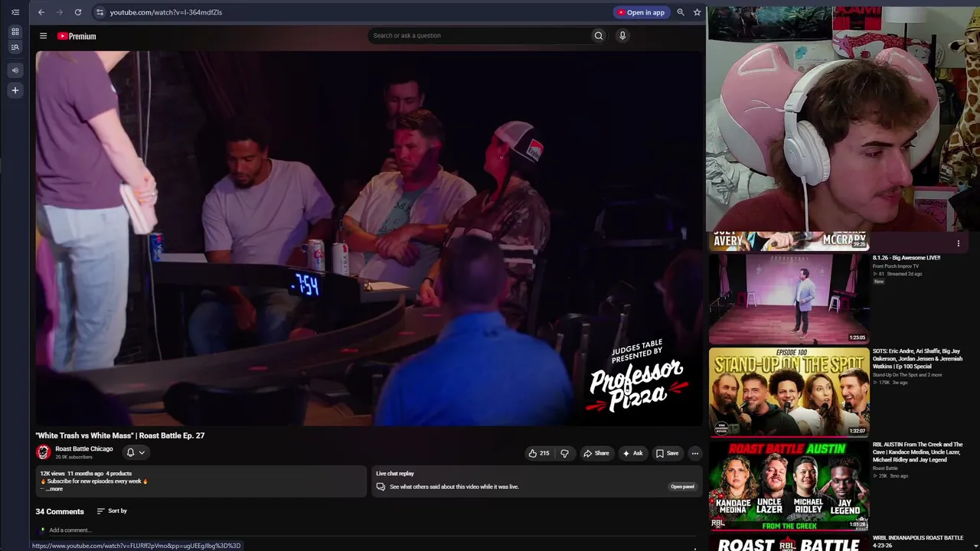
Task: Click the WRBL INDIANAPOLIS ROAST BATTLE title
Action: (x=918, y=542)
